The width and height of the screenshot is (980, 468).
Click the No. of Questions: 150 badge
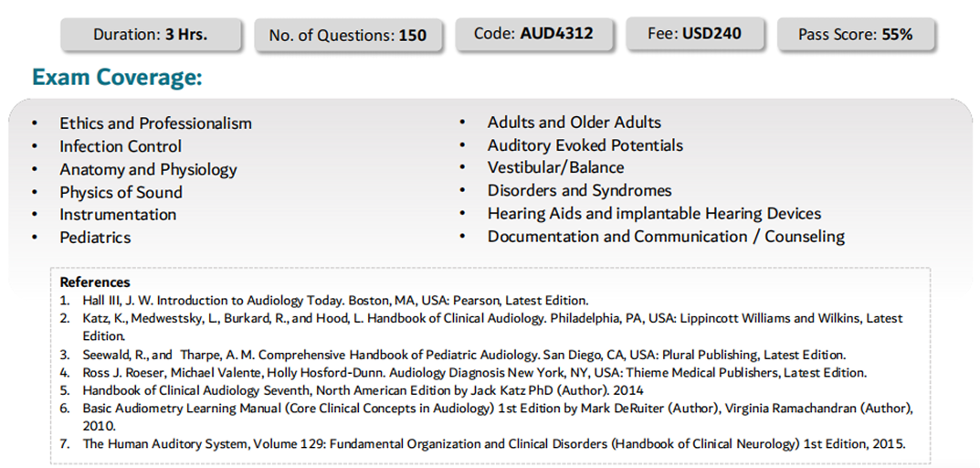(x=347, y=35)
